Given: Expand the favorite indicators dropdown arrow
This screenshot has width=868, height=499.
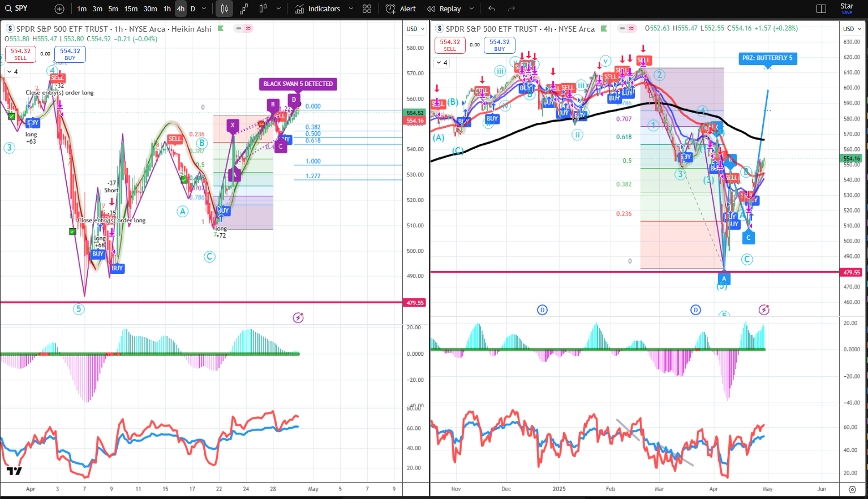Looking at the screenshot, I should (x=351, y=8).
